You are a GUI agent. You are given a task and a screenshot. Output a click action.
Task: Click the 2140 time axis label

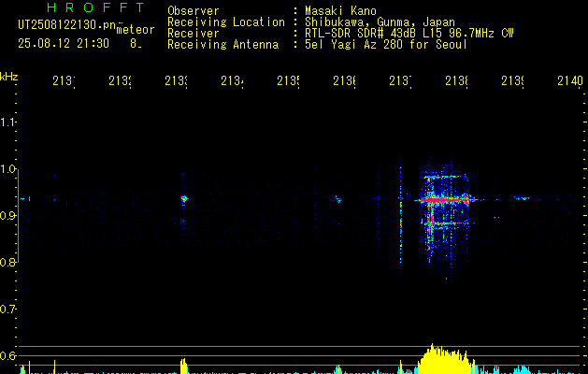point(570,80)
